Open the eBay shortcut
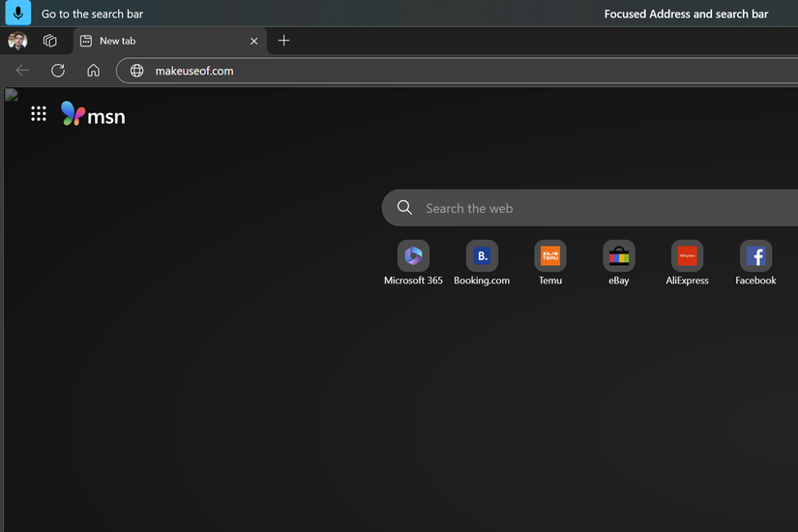The image size is (798, 532). 619,263
